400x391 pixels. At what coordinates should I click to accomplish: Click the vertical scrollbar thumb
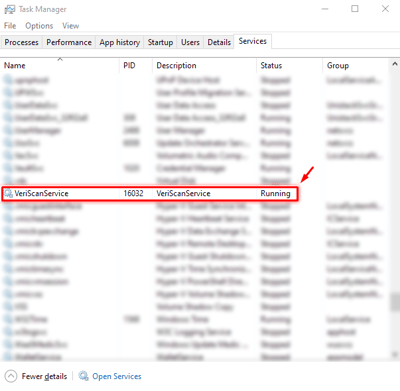(395, 302)
